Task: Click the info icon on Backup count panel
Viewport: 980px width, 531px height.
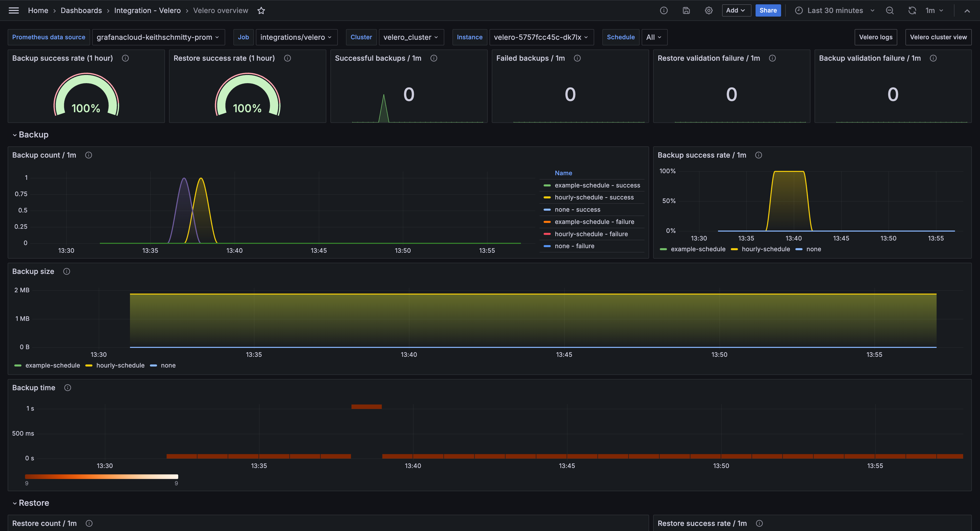Action: pyautogui.click(x=89, y=155)
